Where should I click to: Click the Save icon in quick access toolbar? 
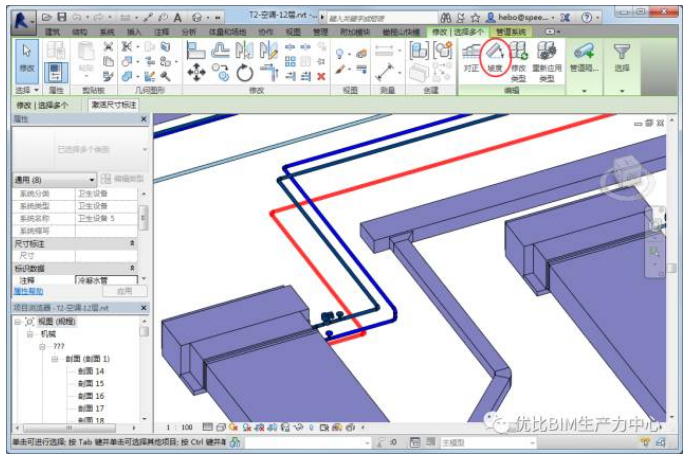click(62, 17)
